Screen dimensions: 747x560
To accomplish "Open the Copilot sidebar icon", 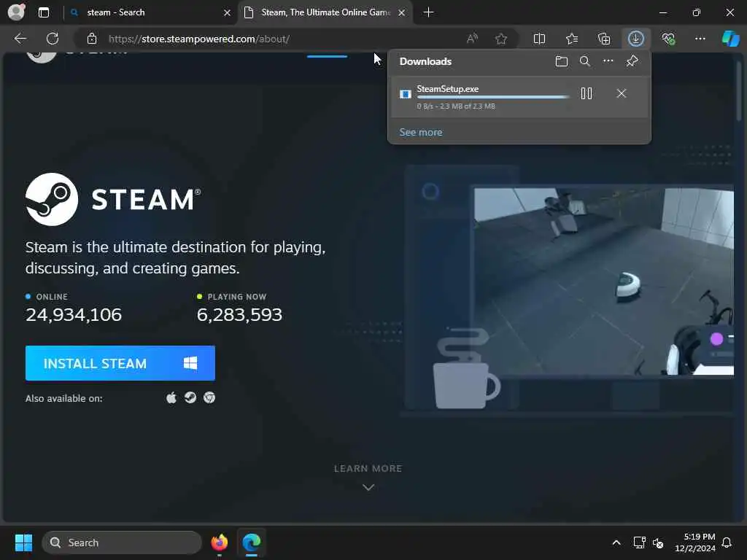I will tap(731, 39).
